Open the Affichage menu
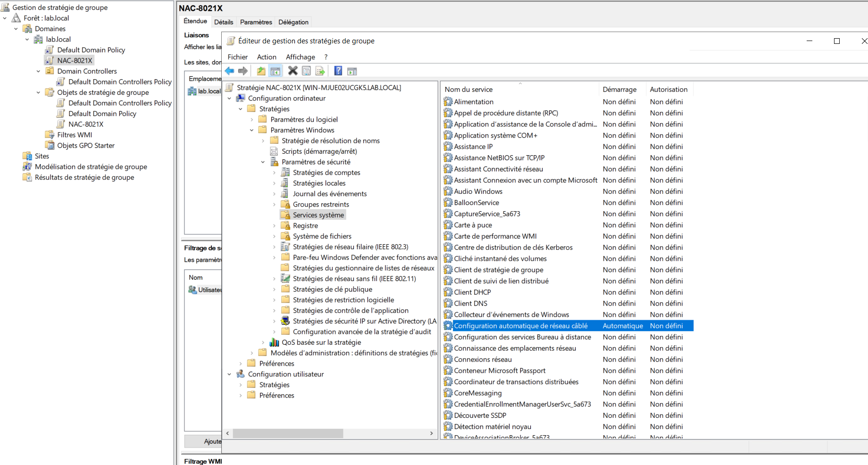 300,57
